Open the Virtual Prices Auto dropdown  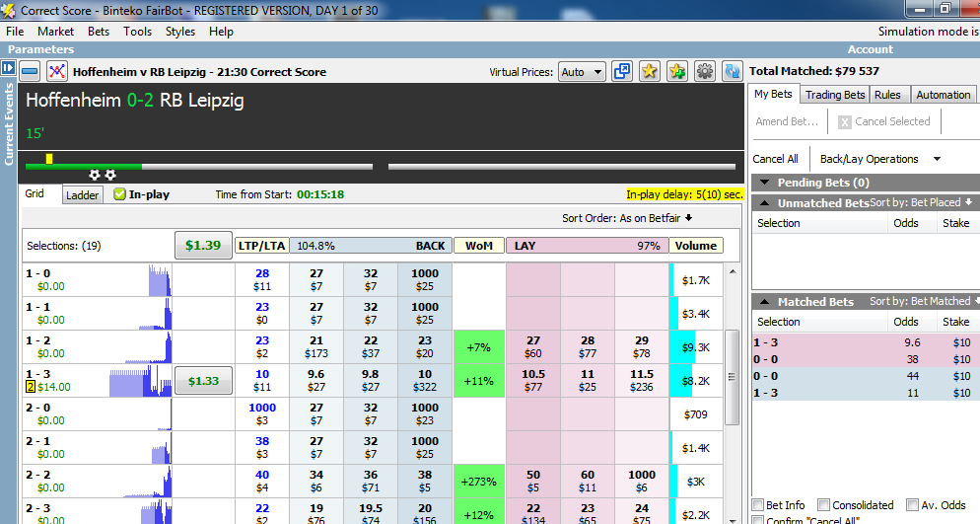point(583,72)
